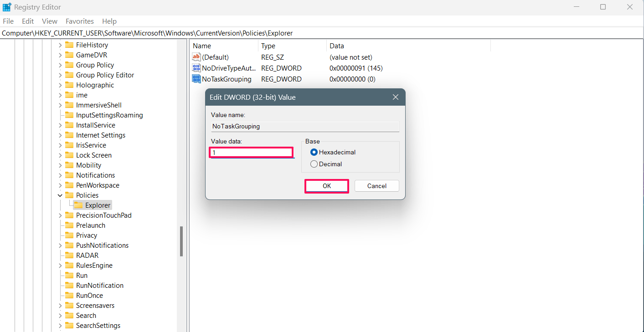Close the Edit DWORD dialog with X
The height and width of the screenshot is (332, 644).
pos(396,97)
